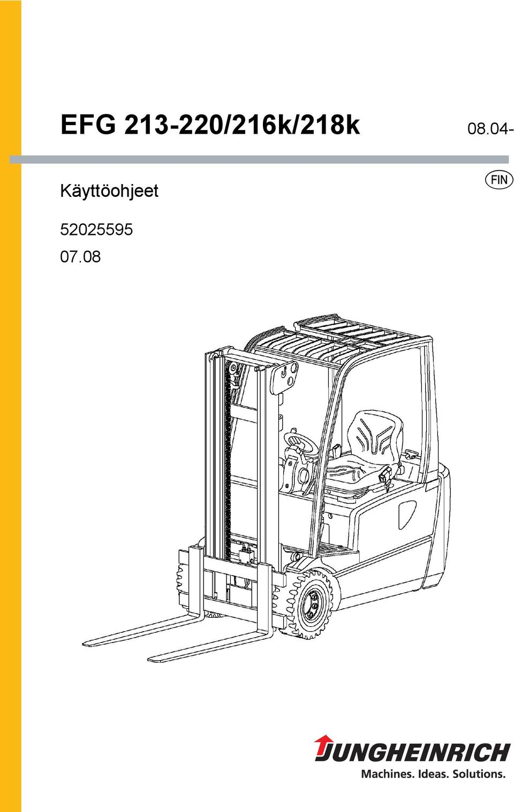The width and height of the screenshot is (514, 812).
Task: Click the FIN language badge
Action: coord(499,180)
